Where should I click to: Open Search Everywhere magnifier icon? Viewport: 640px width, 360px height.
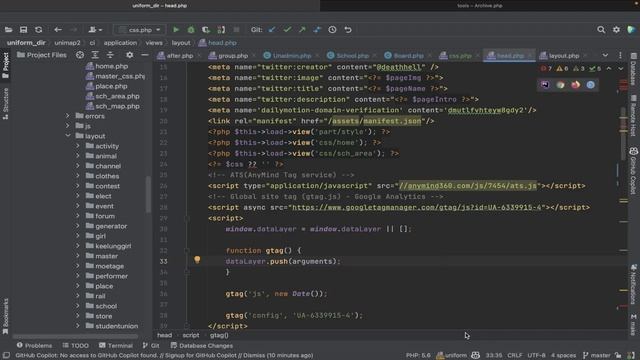point(601,30)
